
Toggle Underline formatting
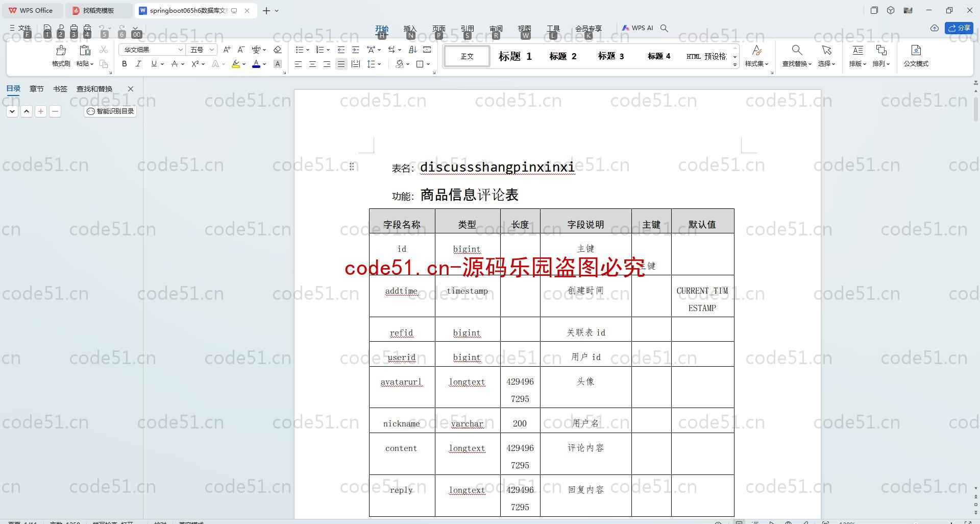coord(154,64)
